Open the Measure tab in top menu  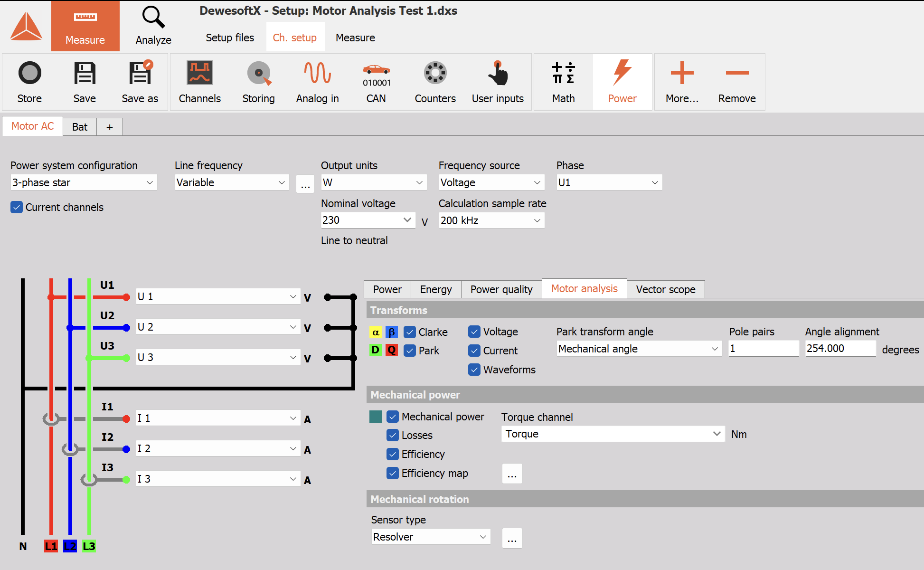[x=356, y=38]
